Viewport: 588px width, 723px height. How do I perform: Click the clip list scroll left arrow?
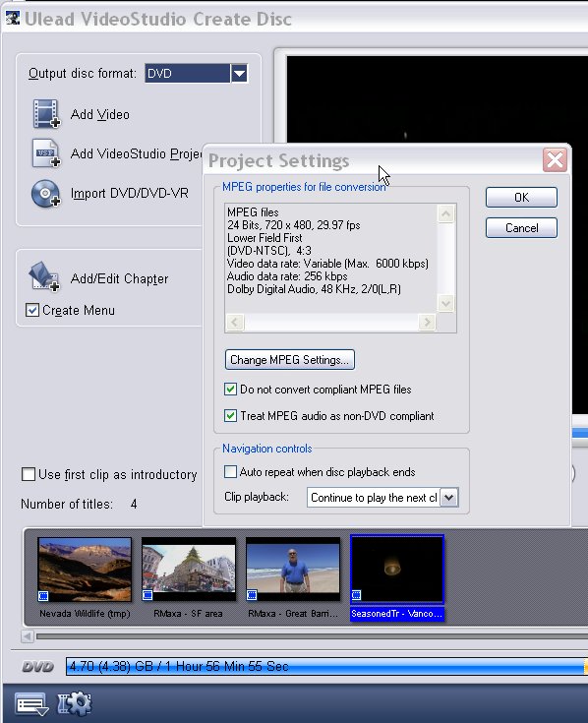point(28,636)
